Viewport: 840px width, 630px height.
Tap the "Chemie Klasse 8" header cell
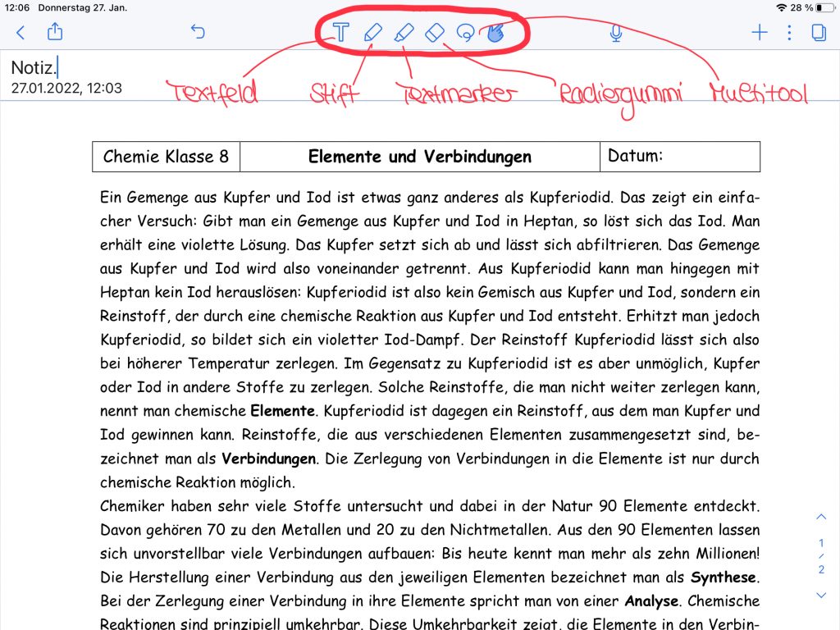click(166, 157)
